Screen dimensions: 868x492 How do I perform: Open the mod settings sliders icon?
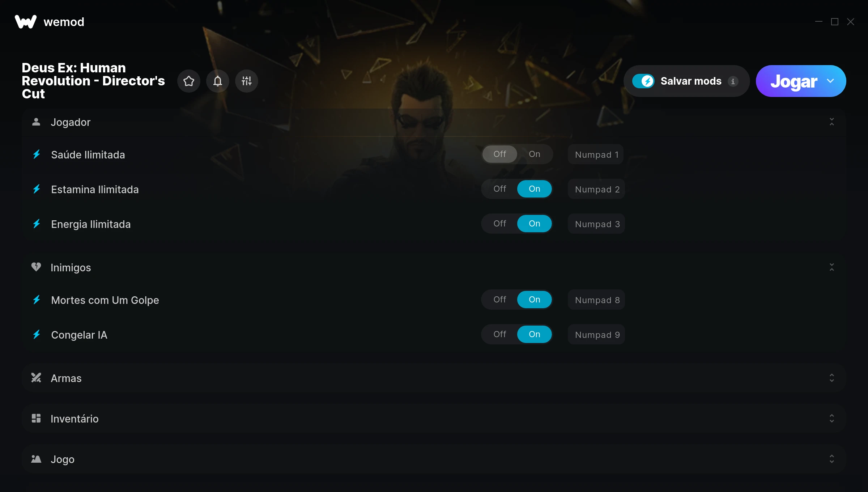click(x=247, y=81)
